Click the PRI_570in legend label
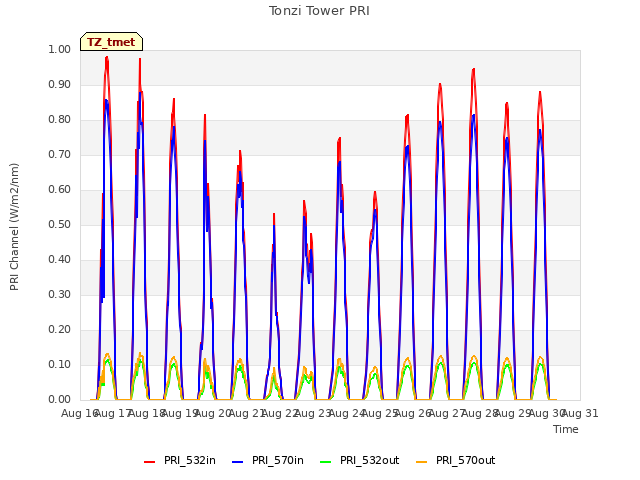This screenshot has width=640, height=480. pyautogui.click(x=278, y=460)
